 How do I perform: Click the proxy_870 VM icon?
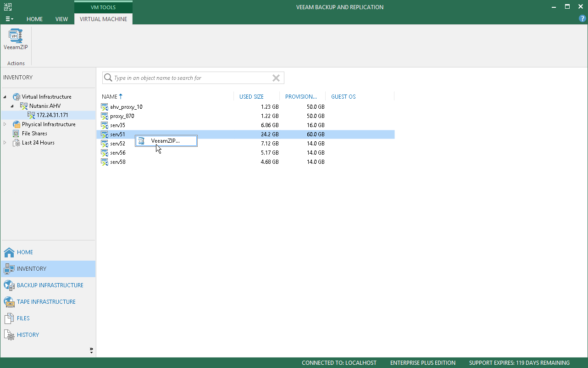(x=105, y=116)
